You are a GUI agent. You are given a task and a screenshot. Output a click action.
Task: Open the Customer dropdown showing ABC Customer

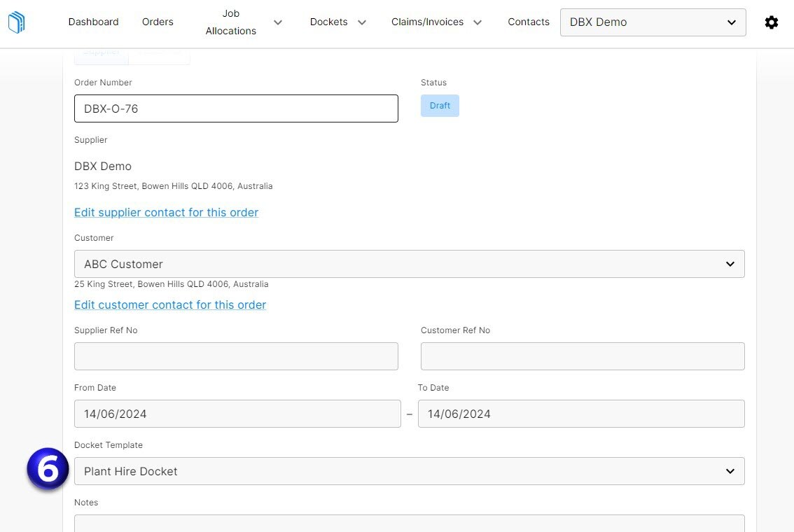click(410, 264)
